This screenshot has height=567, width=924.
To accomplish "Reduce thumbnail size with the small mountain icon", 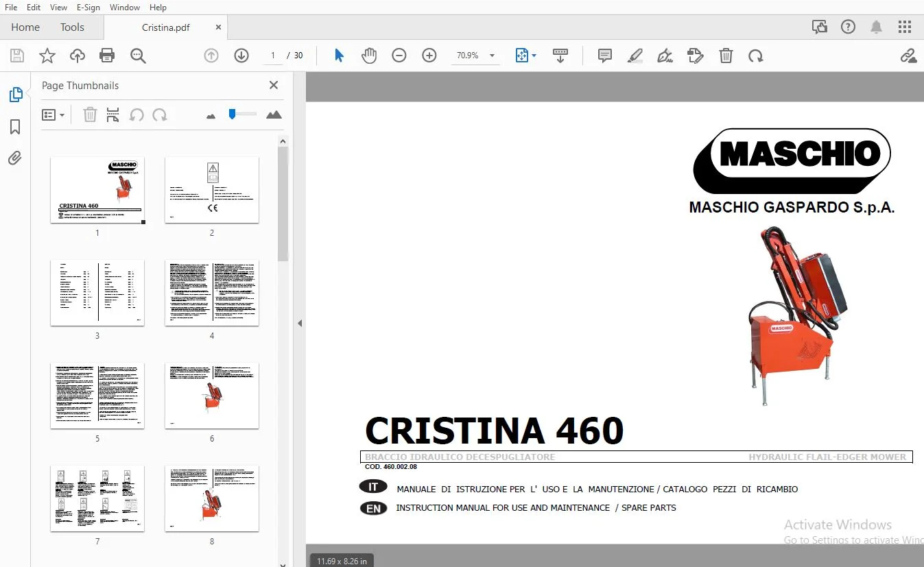I will (211, 116).
